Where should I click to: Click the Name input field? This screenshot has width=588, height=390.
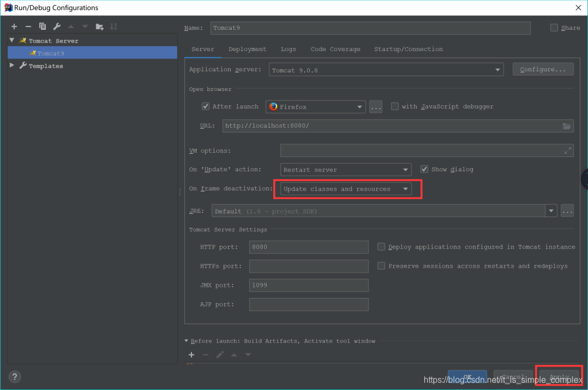pyautogui.click(x=370, y=28)
